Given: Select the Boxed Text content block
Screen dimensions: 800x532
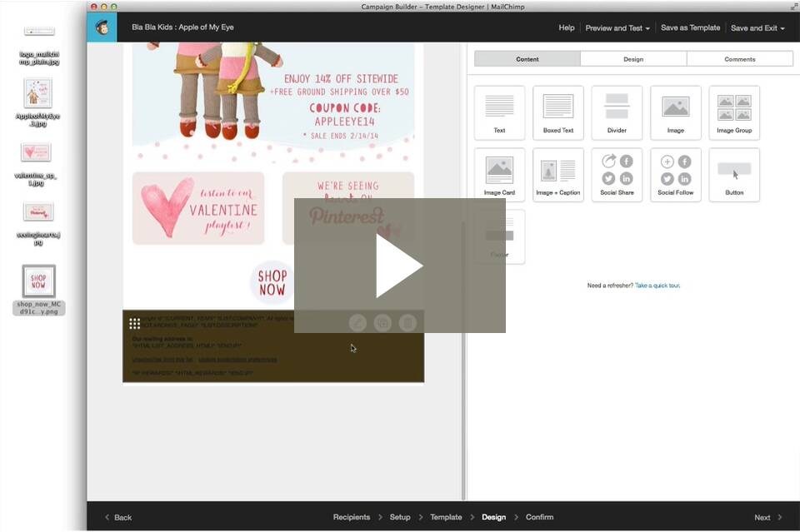Looking at the screenshot, I should click(x=557, y=112).
